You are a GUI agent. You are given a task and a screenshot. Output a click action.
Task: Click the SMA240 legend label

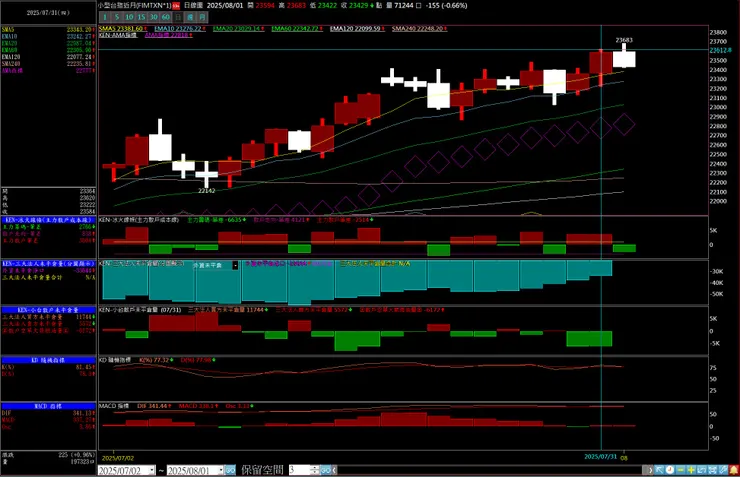pos(418,29)
